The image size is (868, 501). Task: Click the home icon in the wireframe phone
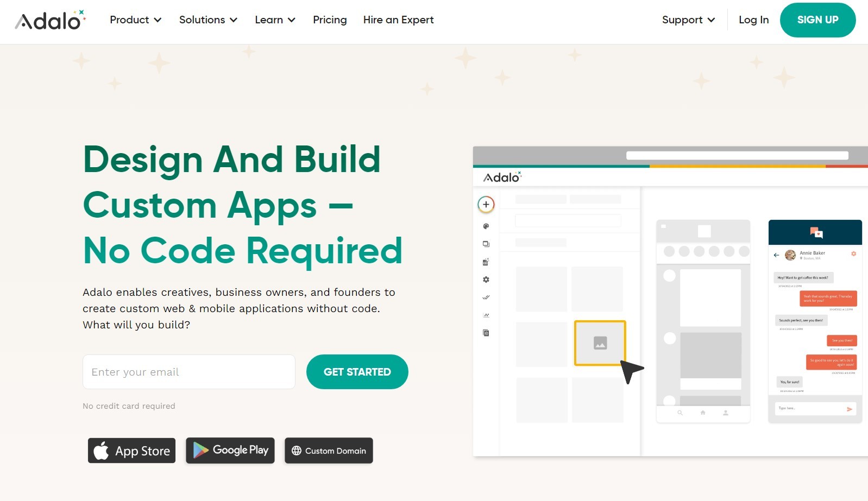click(703, 413)
